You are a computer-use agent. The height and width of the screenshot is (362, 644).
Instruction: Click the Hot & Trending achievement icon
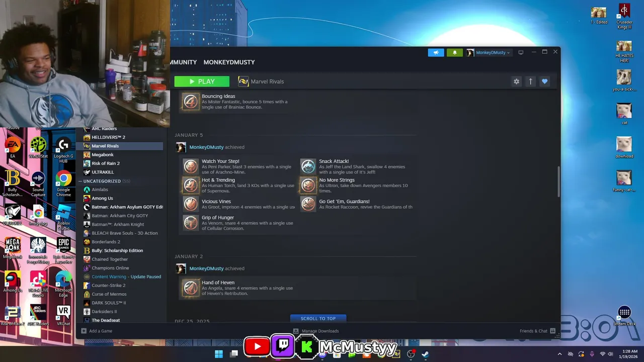pyautogui.click(x=190, y=185)
